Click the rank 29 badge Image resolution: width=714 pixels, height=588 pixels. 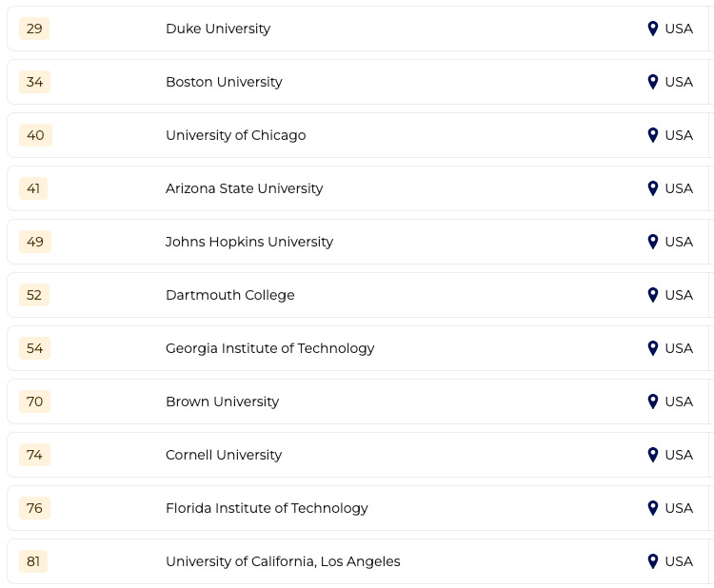click(34, 29)
